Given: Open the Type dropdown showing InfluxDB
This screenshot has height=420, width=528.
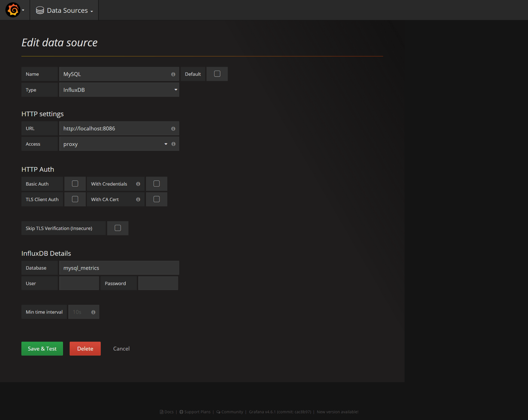Looking at the screenshot, I should pos(119,90).
